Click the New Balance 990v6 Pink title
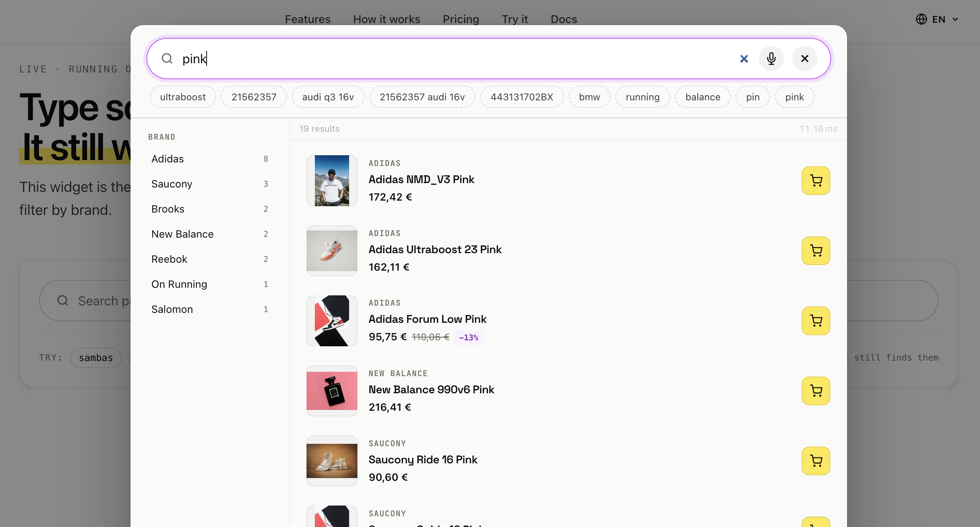 coord(431,390)
